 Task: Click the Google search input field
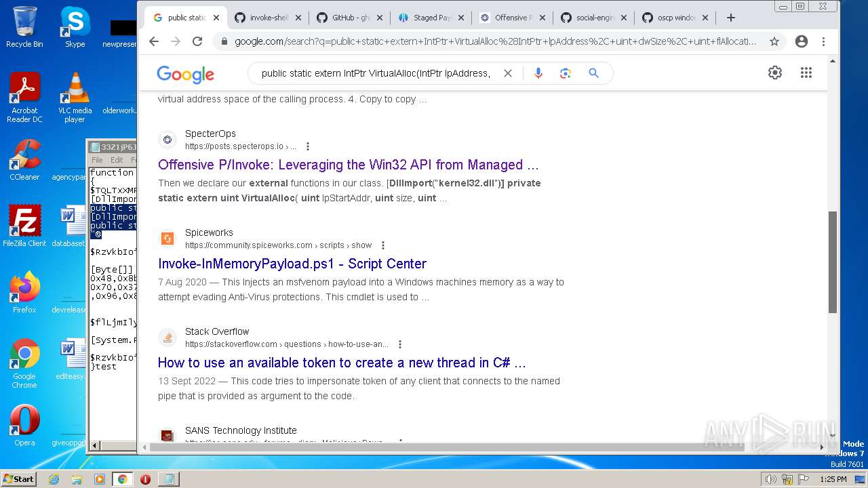[x=376, y=73]
